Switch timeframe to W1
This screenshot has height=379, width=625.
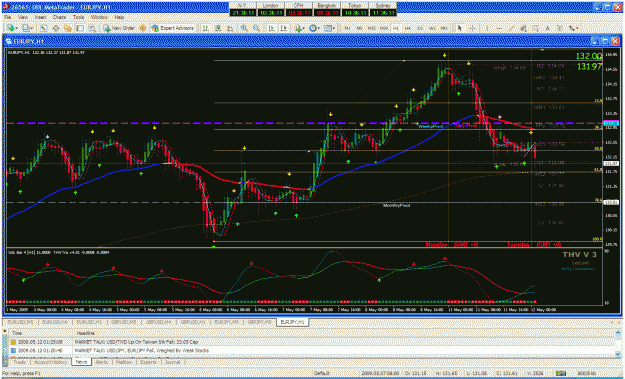click(x=432, y=28)
